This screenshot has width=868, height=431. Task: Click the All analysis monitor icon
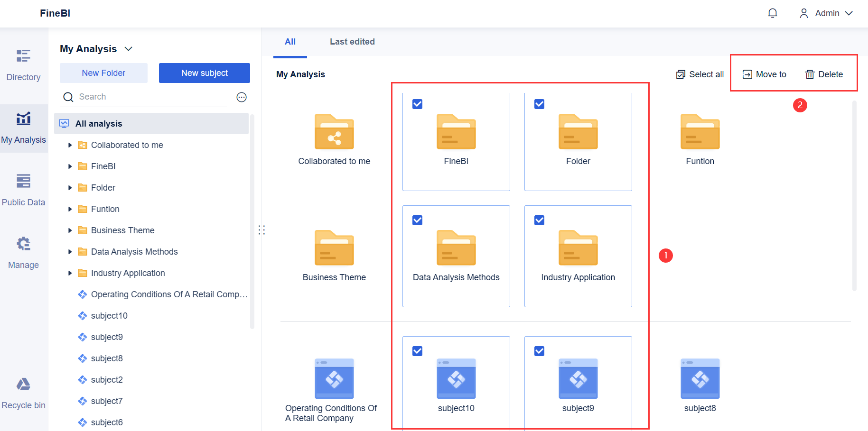point(65,123)
